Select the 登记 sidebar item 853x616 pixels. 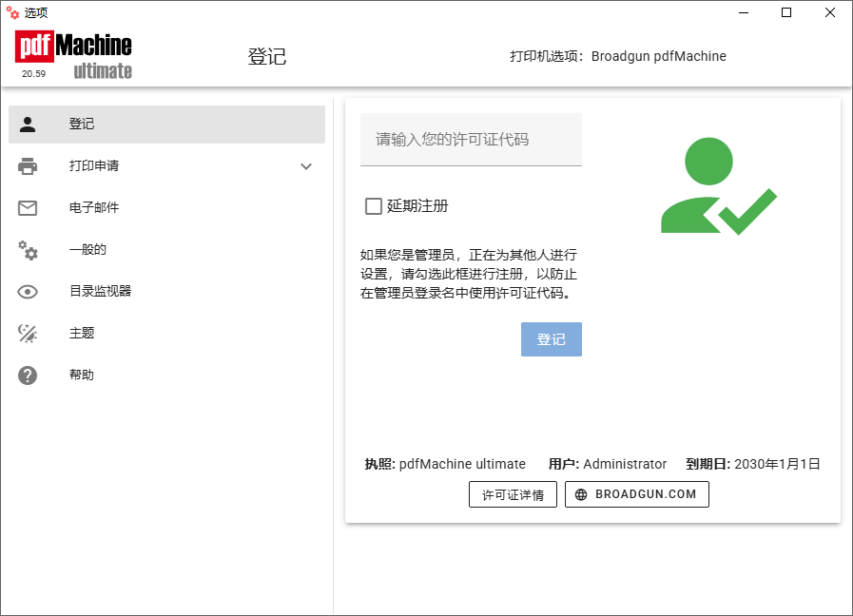click(x=167, y=125)
